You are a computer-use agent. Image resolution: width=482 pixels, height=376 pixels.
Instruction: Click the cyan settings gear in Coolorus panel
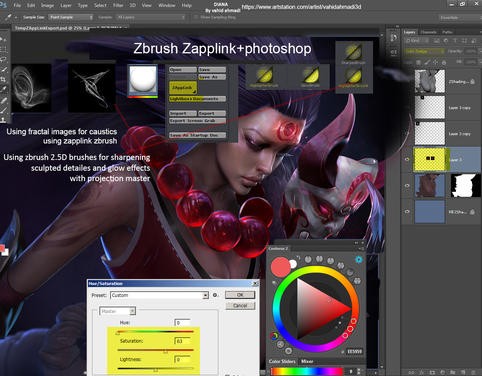click(x=359, y=259)
